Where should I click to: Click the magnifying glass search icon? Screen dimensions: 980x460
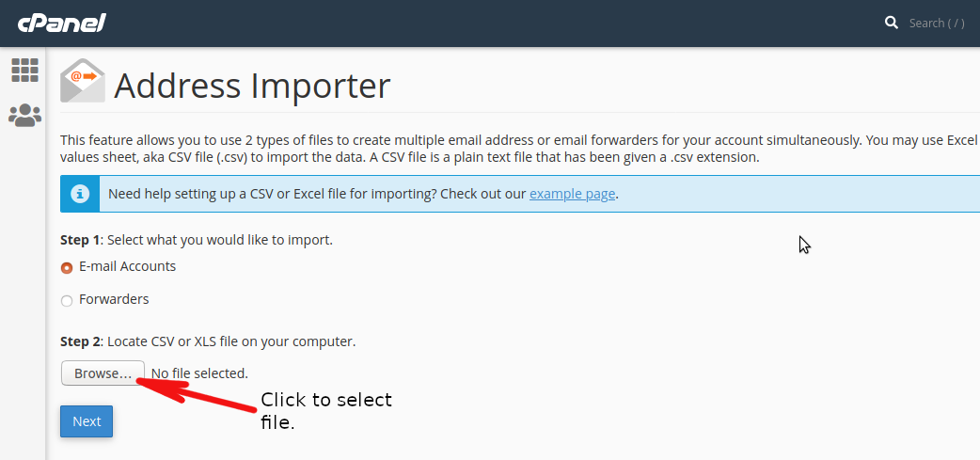892,24
